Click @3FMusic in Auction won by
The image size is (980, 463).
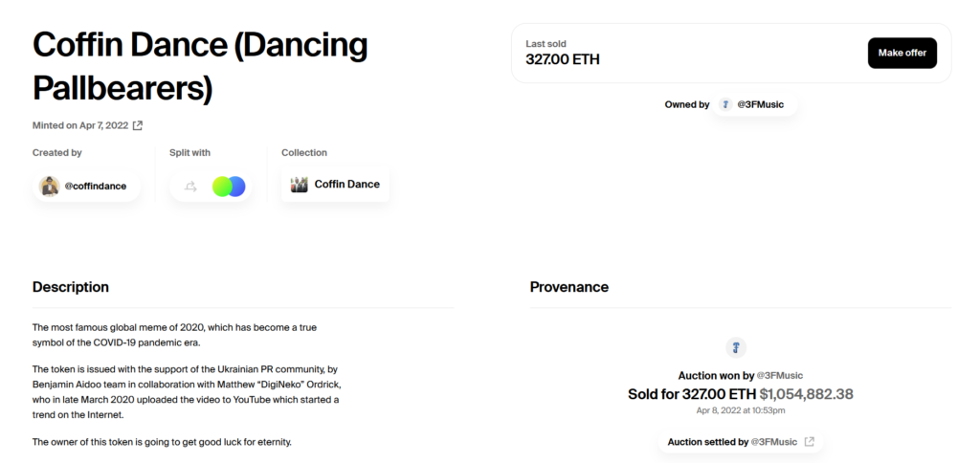click(779, 376)
